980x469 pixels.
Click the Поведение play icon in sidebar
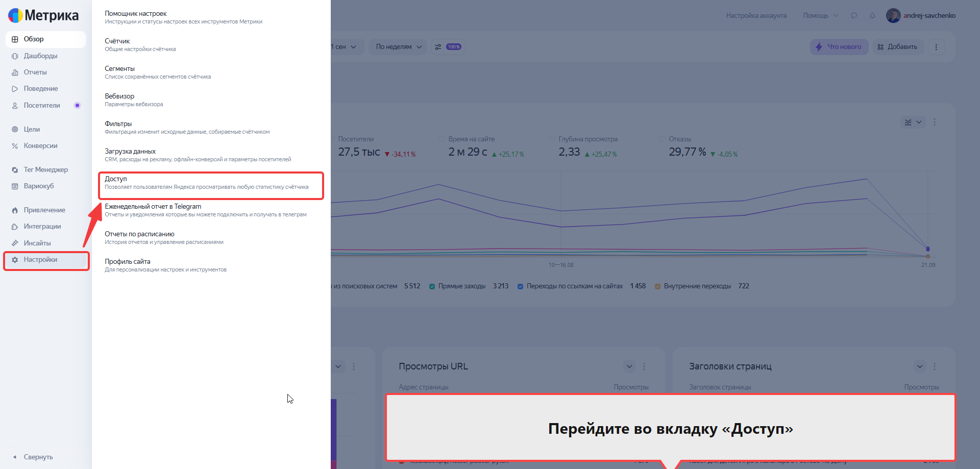pos(15,89)
